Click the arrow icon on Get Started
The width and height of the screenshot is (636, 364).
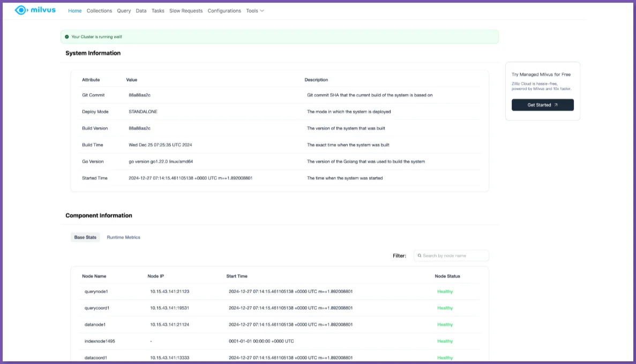point(556,105)
